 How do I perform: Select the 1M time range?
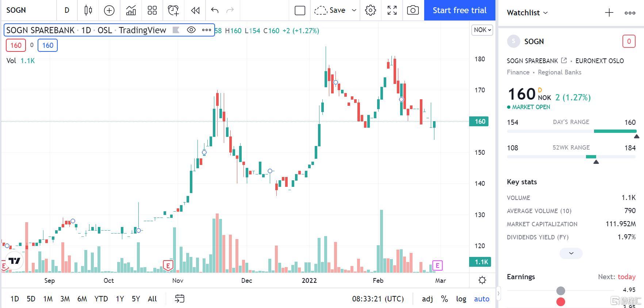tap(48, 299)
